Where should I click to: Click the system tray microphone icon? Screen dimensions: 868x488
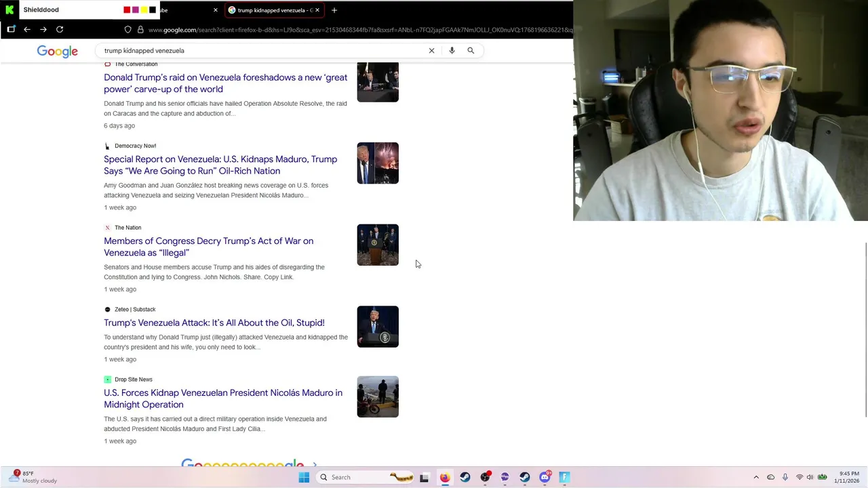pos(785,477)
